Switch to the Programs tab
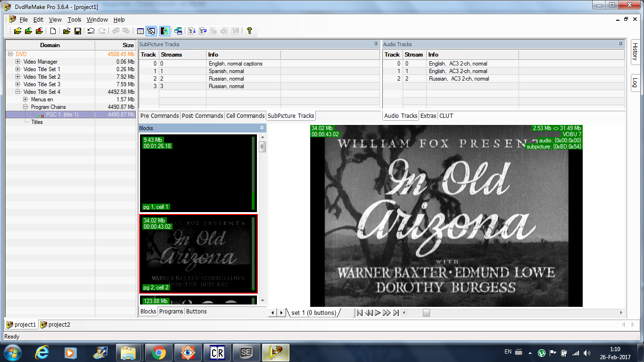 point(171,312)
